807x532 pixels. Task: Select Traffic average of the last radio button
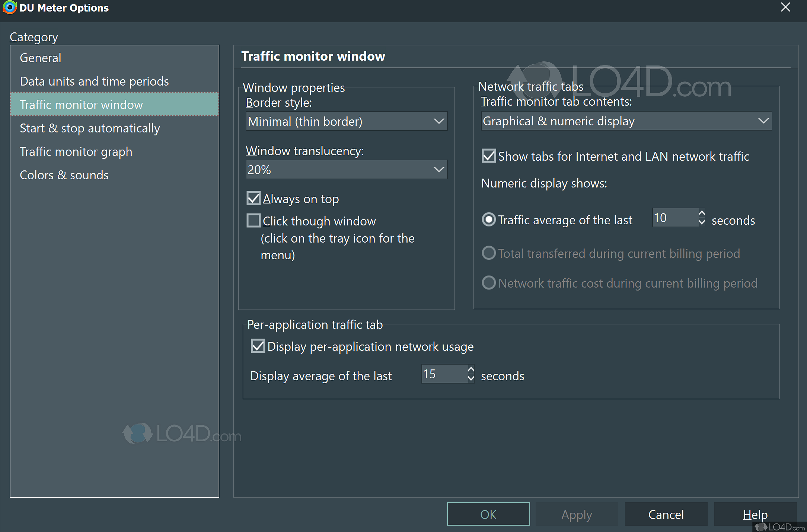[489, 220]
